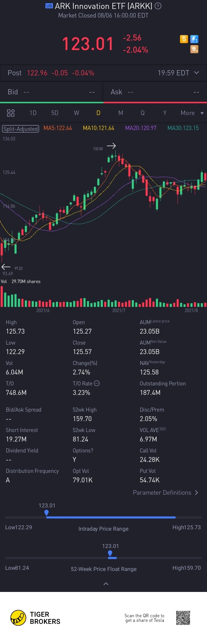Image resolution: width=207 pixels, height=644 pixels.
Task: Tap the 52-Week Price range marker
Action: [110, 553]
